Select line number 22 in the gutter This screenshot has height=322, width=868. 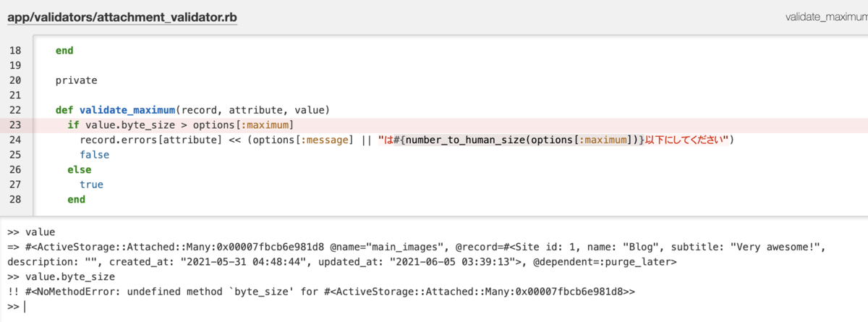[x=16, y=110]
